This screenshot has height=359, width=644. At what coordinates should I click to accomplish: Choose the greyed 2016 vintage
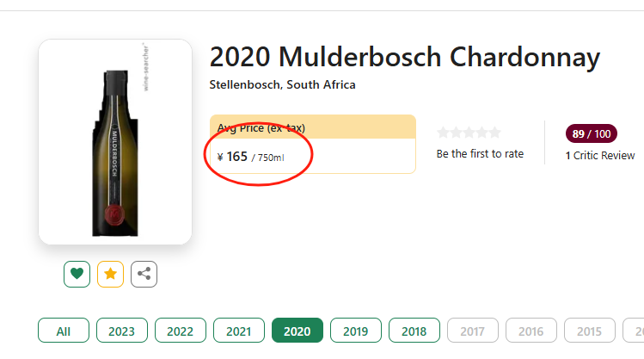click(x=531, y=331)
